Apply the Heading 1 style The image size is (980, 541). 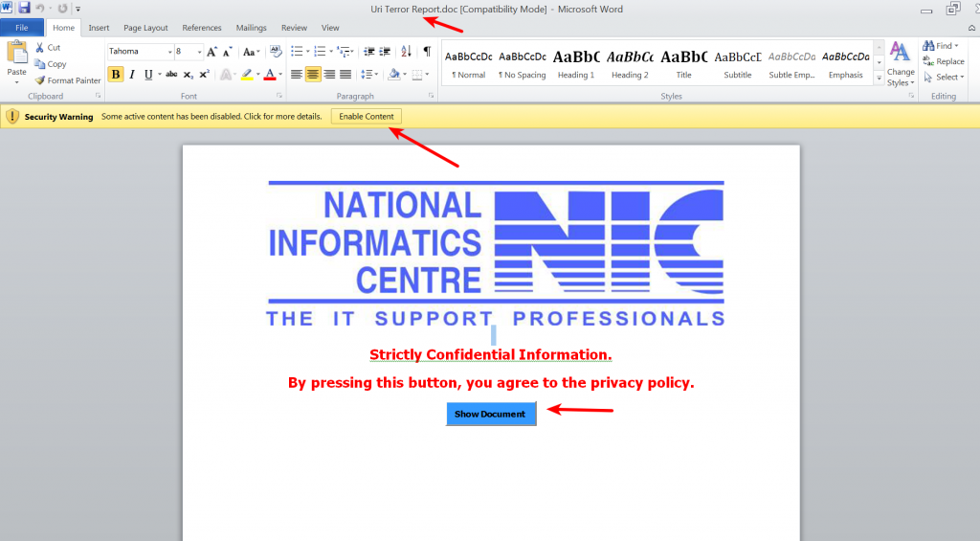pos(576,63)
